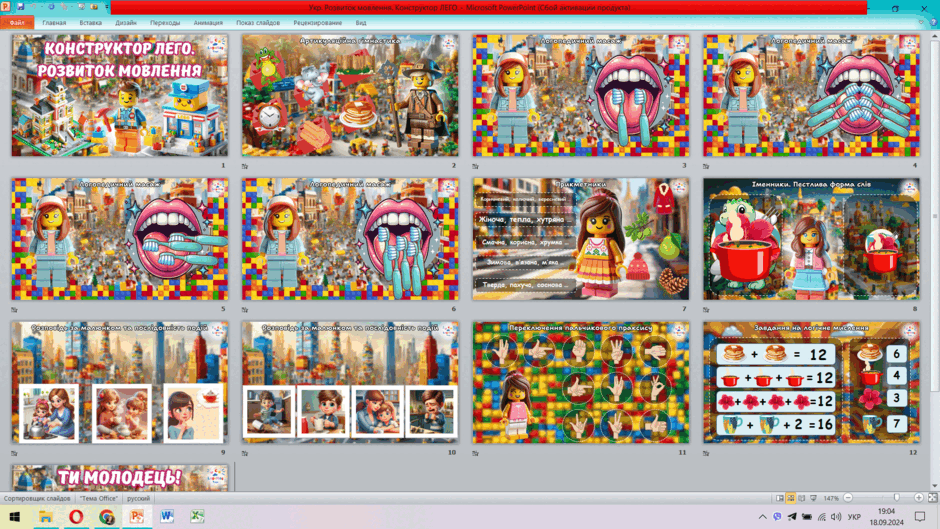Viewport: 940px width, 529px height.
Task: Switch to Normal view from status bar
Action: (x=779, y=498)
